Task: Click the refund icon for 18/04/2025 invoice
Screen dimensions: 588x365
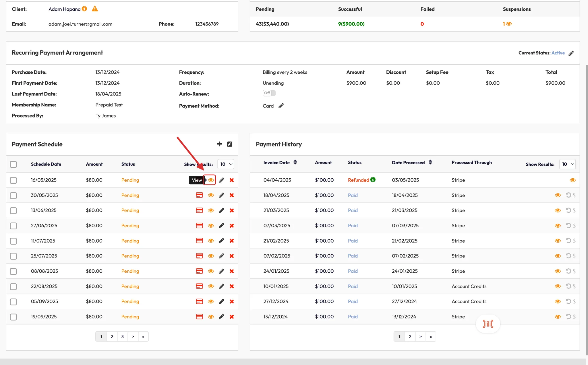Action: point(568,195)
